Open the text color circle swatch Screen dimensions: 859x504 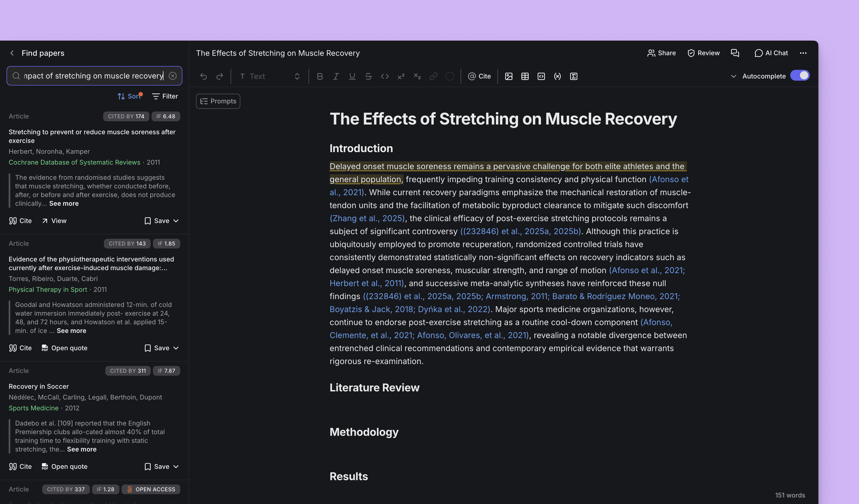(450, 76)
